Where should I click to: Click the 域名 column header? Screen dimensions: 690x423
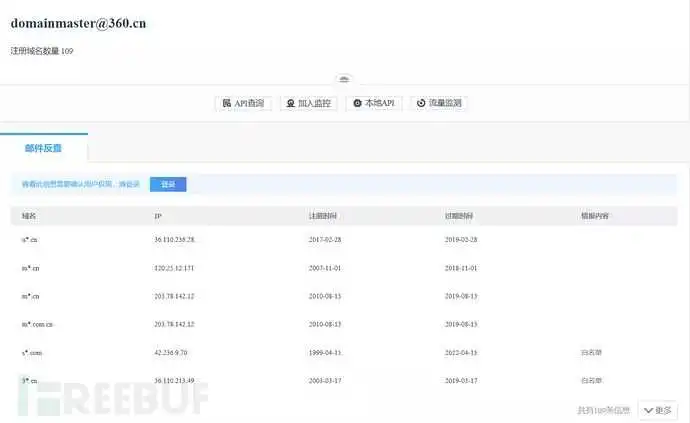click(x=29, y=216)
